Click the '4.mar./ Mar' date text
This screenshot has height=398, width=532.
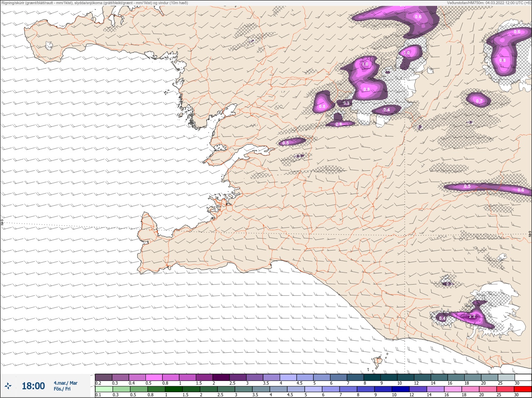pos(66,383)
